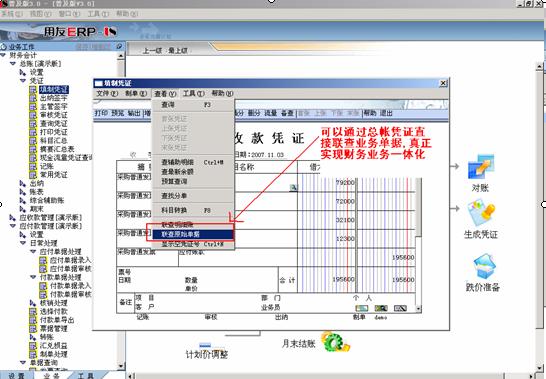Switch to the 设置 bottom tab
546x379 pixels.
(x=16, y=376)
